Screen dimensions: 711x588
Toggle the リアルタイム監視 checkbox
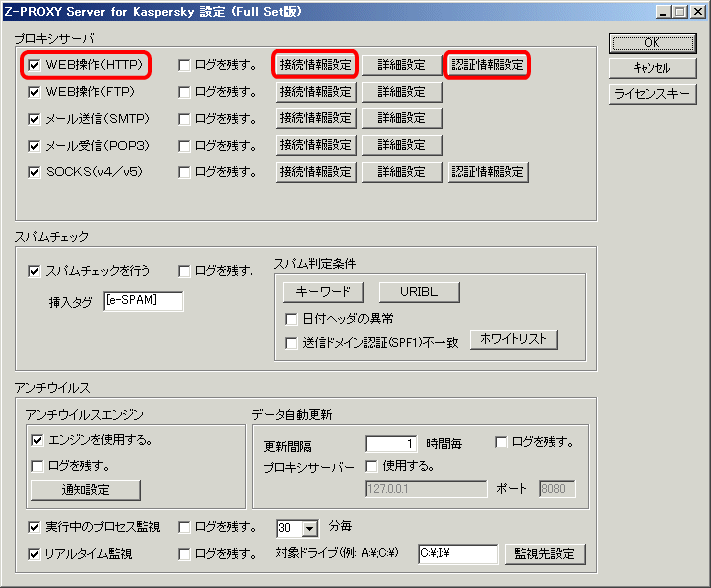[34, 554]
